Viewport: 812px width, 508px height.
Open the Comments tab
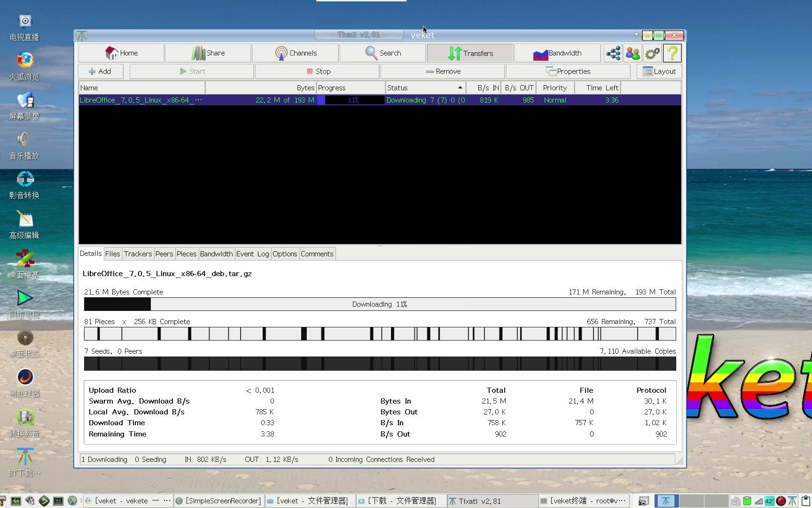(317, 254)
